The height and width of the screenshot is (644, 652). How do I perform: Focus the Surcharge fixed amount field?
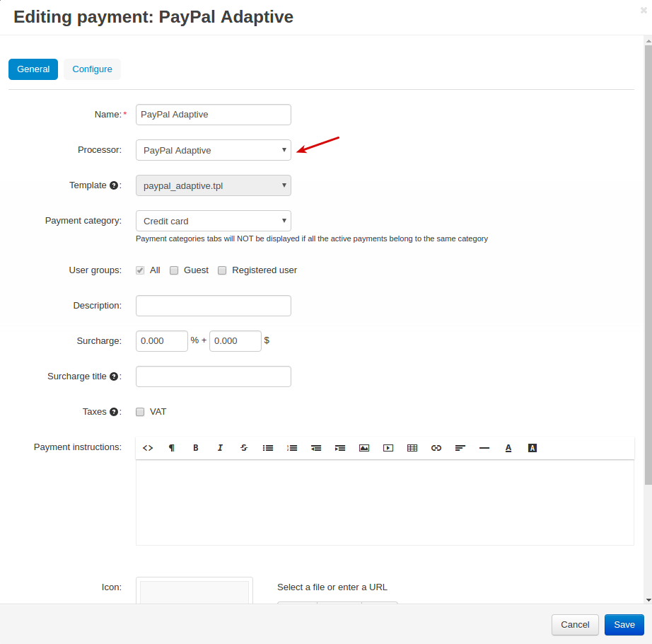pyautogui.click(x=235, y=341)
